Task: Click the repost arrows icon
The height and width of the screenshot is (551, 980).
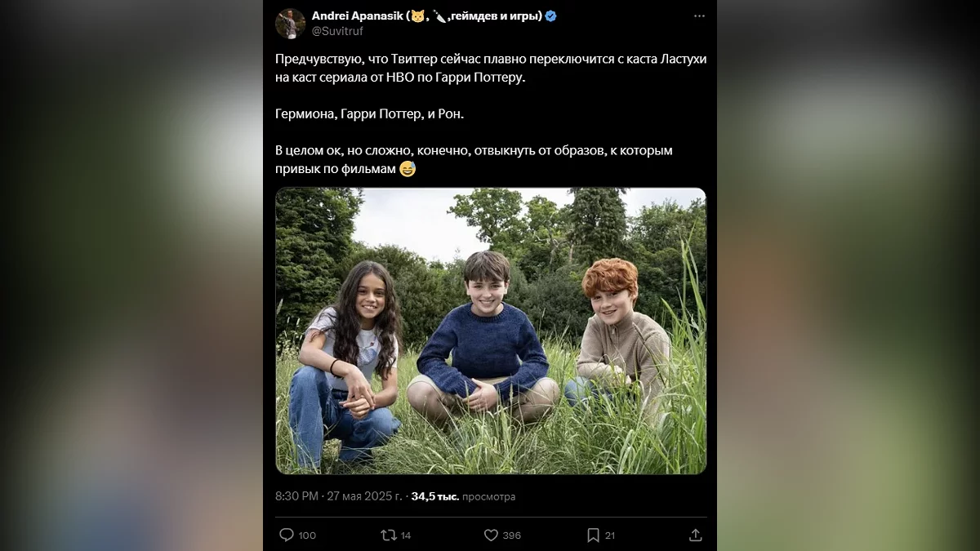Action: pos(389,535)
